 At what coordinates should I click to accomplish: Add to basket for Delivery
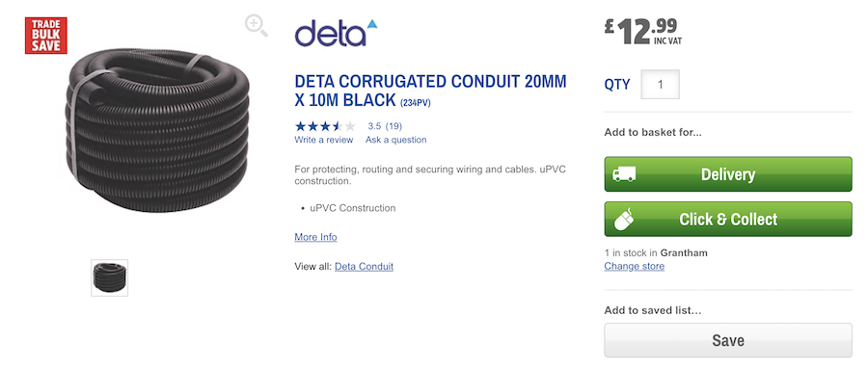[728, 174]
